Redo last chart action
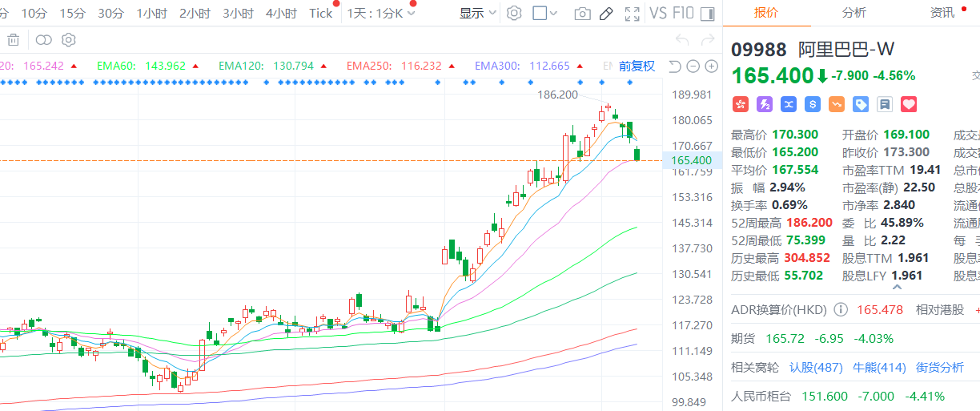 point(708,39)
